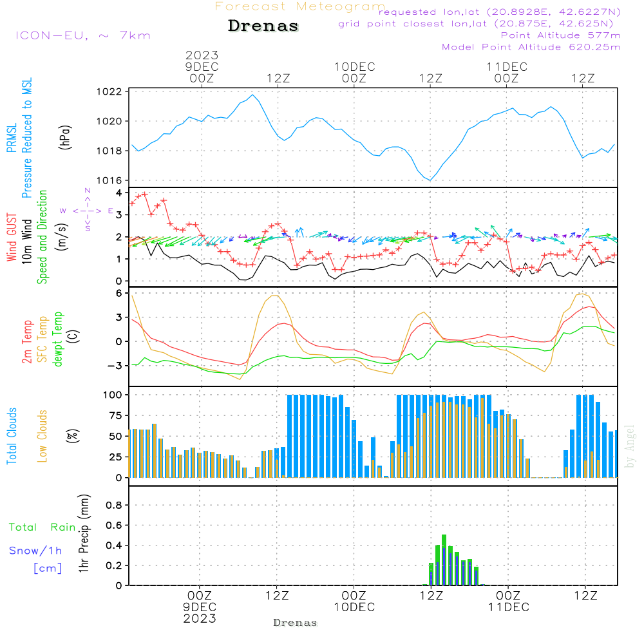This screenshot has width=644, height=644.
Task: Click the 'Model Point Altitude 620.25m' text
Action: pyautogui.click(x=531, y=47)
